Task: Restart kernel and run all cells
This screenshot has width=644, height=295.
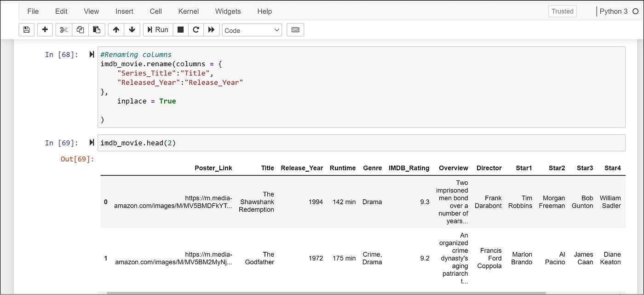Action: click(211, 29)
